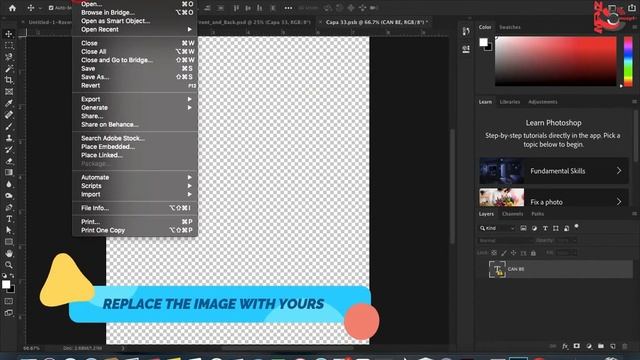
Task: Switch to the Swatches tab
Action: (x=510, y=27)
